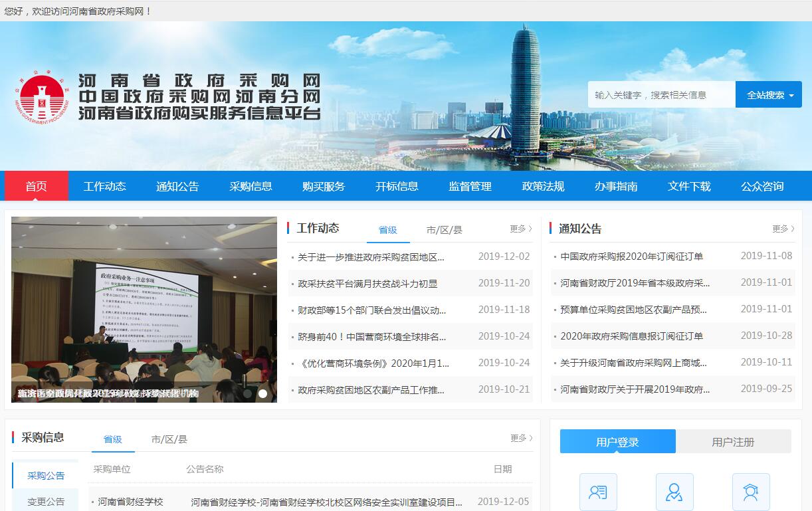Open the 全站搜索 search scope dropdown
The image size is (812, 511).
tap(769, 95)
